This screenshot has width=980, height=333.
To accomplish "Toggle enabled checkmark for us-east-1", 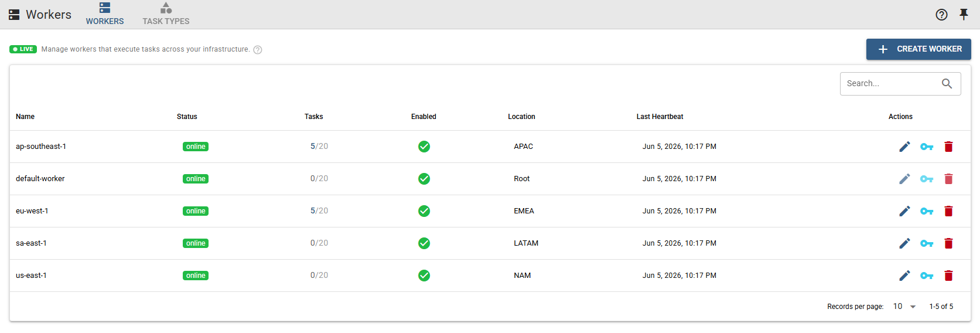I will click(x=424, y=276).
